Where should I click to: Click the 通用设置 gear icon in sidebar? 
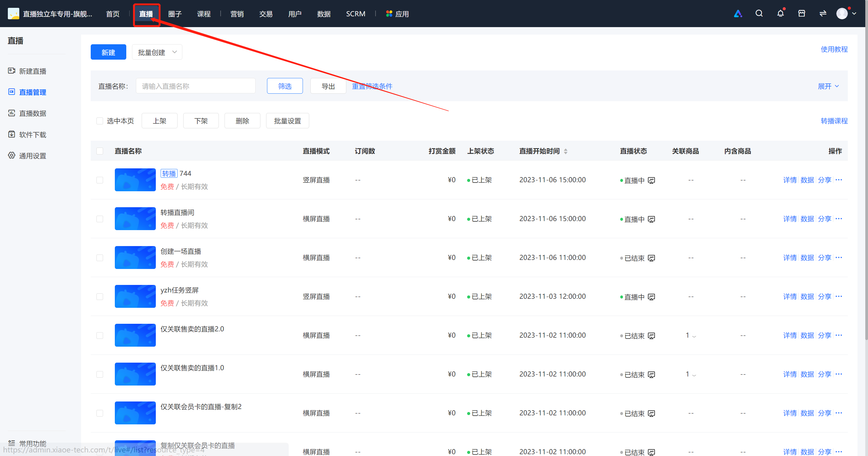coord(11,155)
